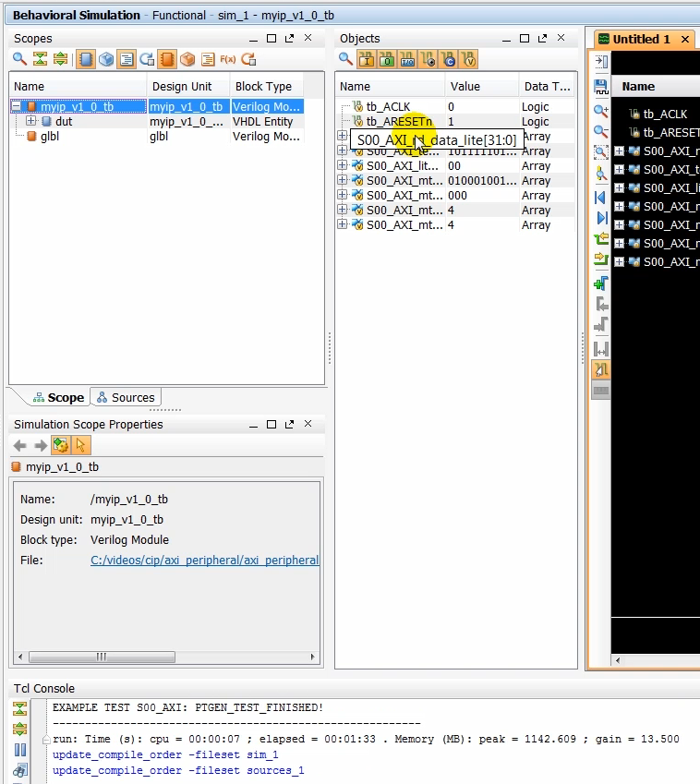This screenshot has height=784, width=700.
Task: Open the C:/videos/cip file path link
Action: pos(204,561)
